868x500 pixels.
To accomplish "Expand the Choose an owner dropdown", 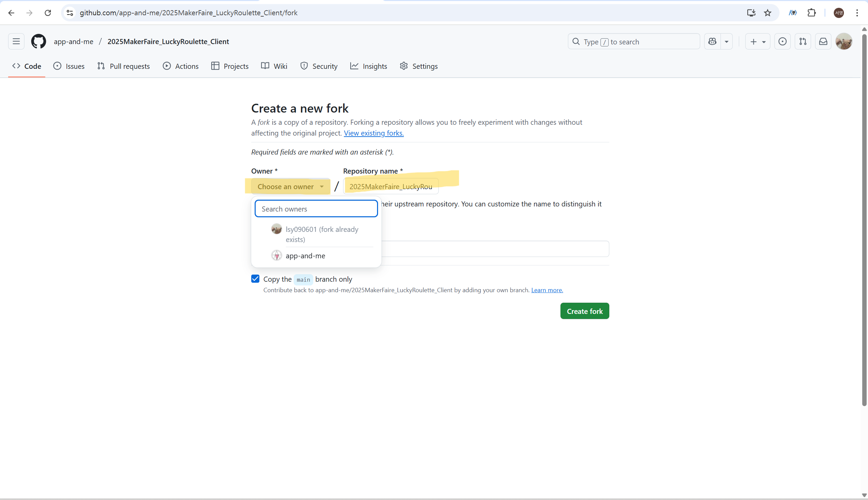I will tap(290, 186).
